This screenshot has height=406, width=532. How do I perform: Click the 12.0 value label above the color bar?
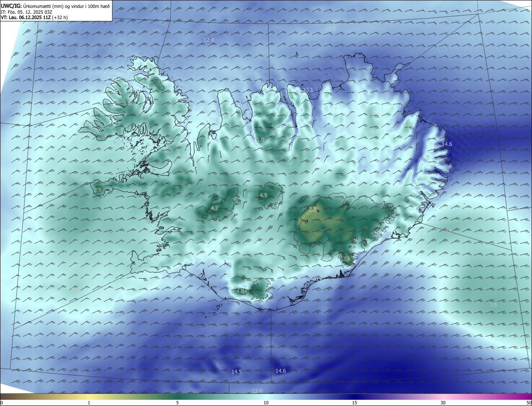(x=257, y=391)
